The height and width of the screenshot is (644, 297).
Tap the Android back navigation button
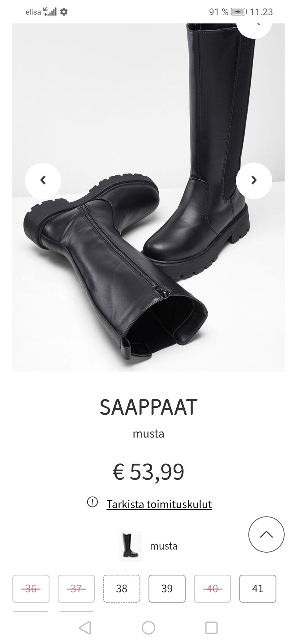pos(85,628)
